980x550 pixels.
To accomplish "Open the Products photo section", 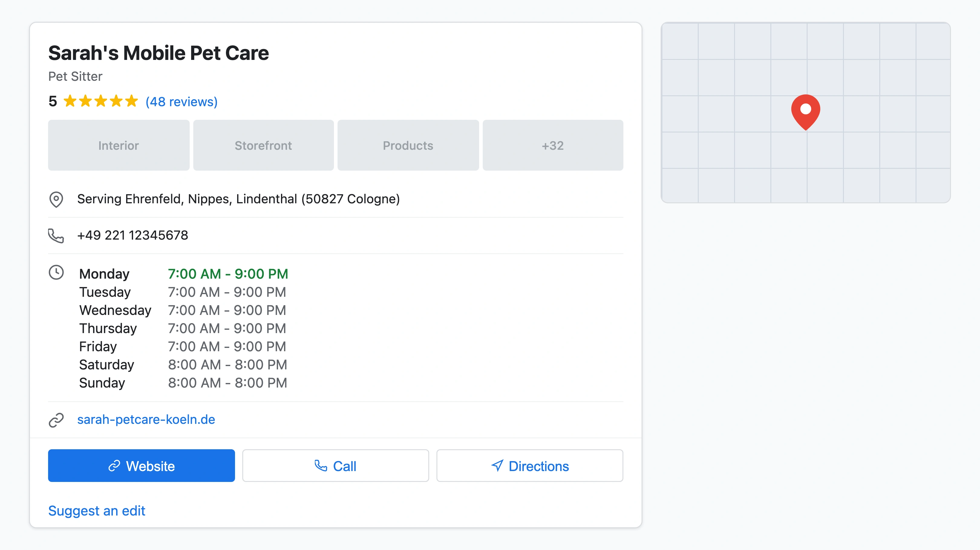I will [x=408, y=145].
